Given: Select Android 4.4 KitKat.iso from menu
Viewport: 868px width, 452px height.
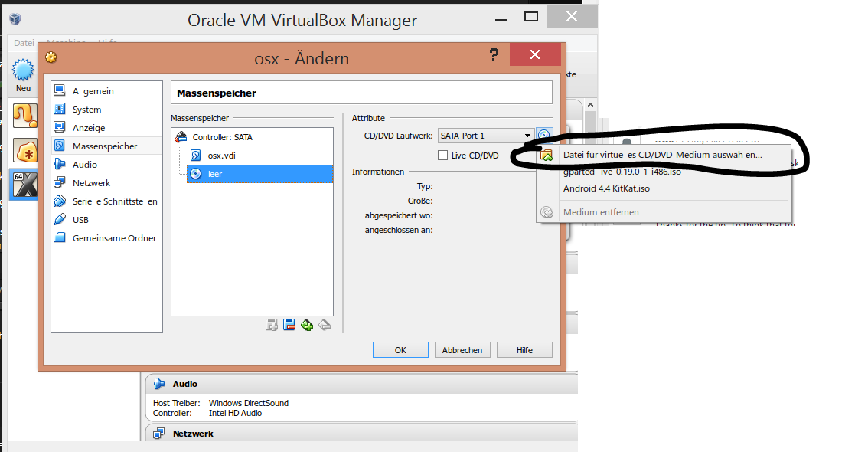Looking at the screenshot, I should pyautogui.click(x=607, y=188).
